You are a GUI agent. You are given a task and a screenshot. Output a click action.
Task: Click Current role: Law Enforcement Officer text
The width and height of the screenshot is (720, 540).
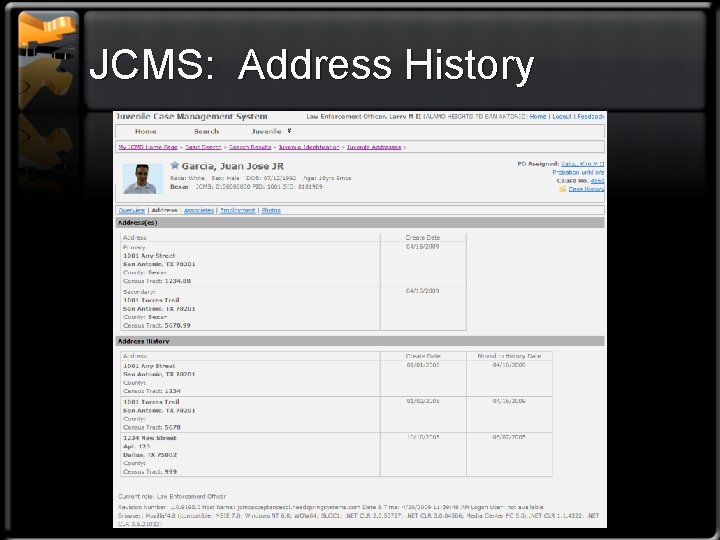[x=172, y=496]
